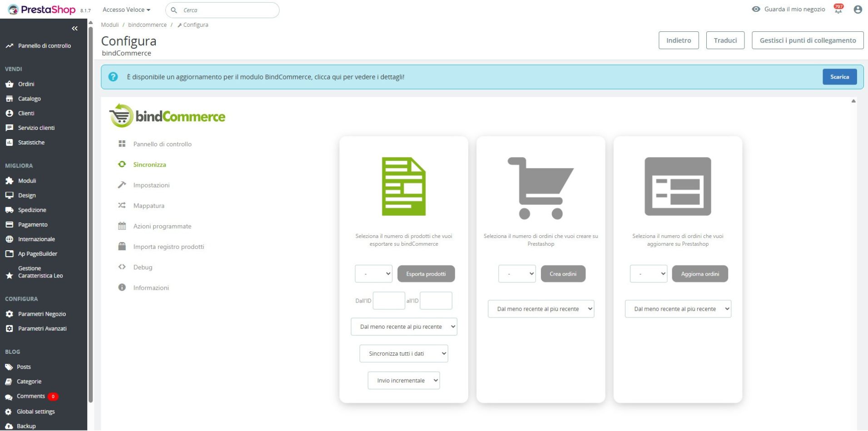Click the green product document icon
Screen dimensions: 868x431
pyautogui.click(x=403, y=186)
